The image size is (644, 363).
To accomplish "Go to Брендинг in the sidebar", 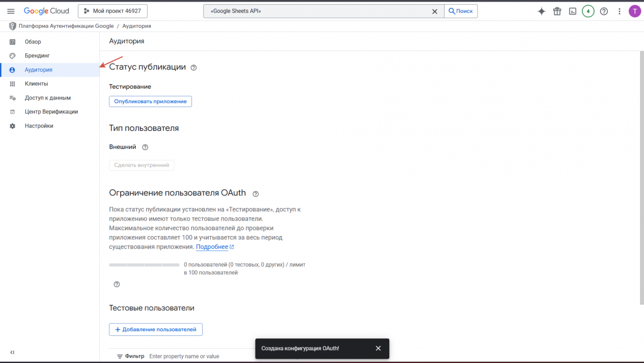I will tap(37, 56).
